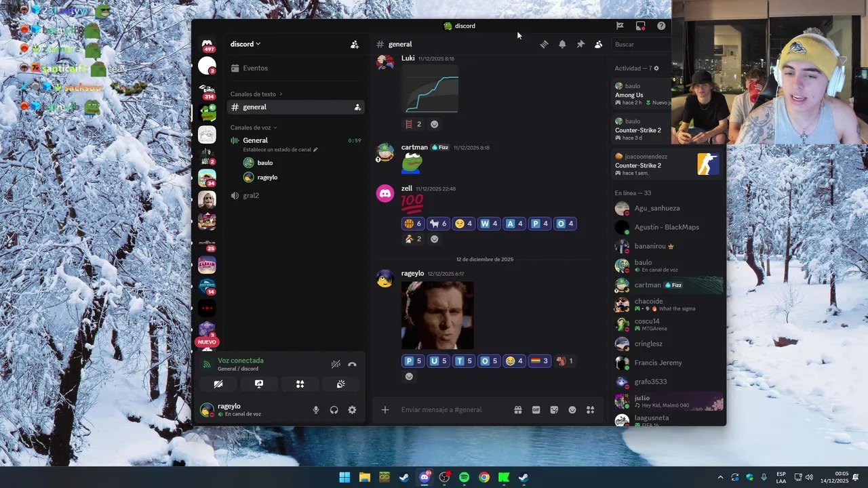Open the GIF picker
Viewport: 868px width, 488px height.
[x=536, y=409]
